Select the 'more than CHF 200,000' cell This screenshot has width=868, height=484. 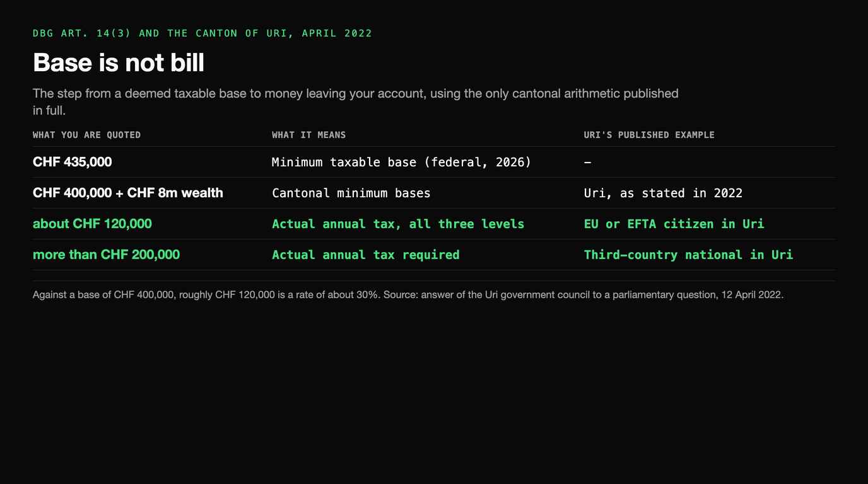click(x=106, y=255)
